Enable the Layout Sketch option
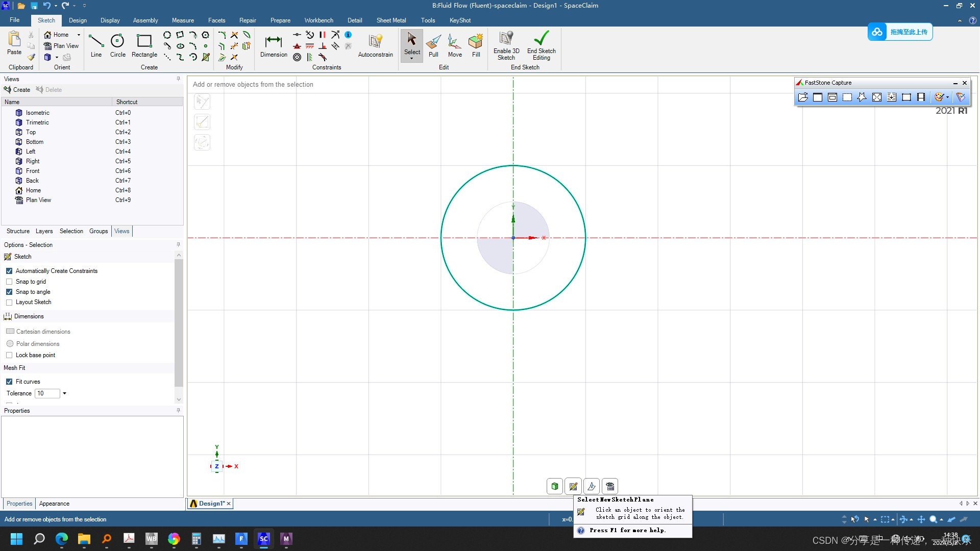The image size is (980, 551). point(9,302)
